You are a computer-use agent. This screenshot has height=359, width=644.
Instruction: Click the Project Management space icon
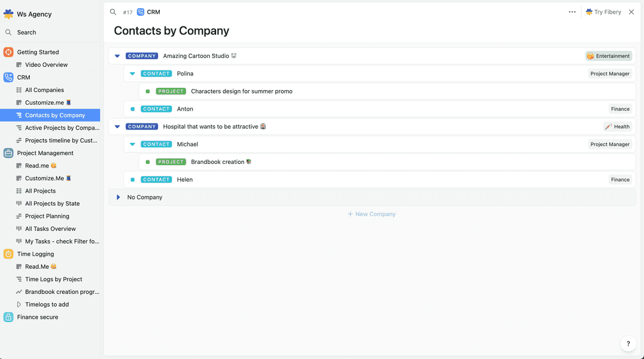pos(8,152)
